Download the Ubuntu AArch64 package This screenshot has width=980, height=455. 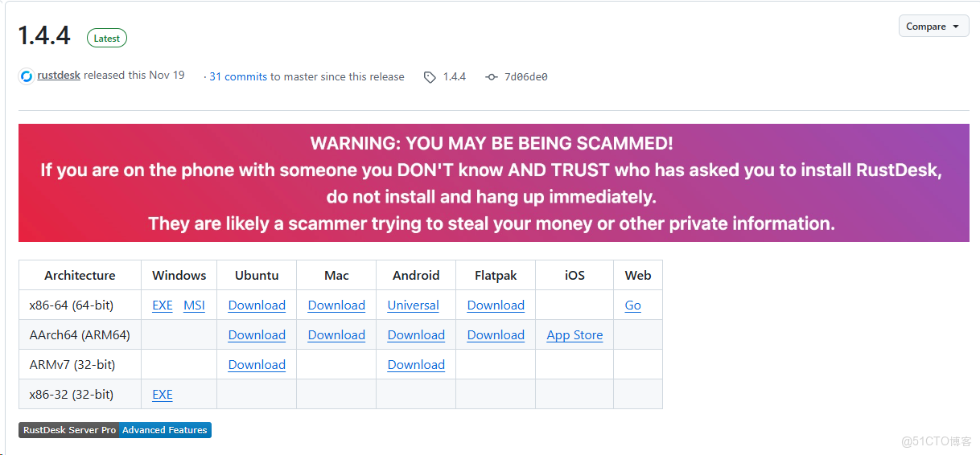pos(257,335)
